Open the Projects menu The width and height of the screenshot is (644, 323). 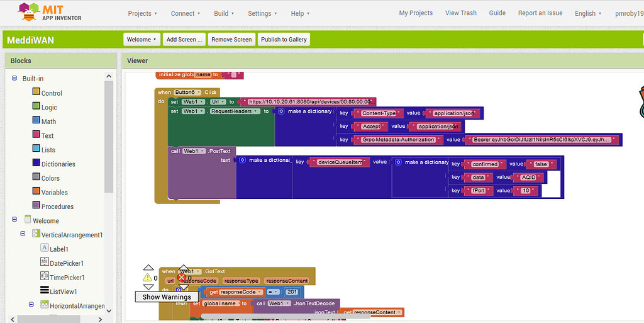(x=143, y=13)
